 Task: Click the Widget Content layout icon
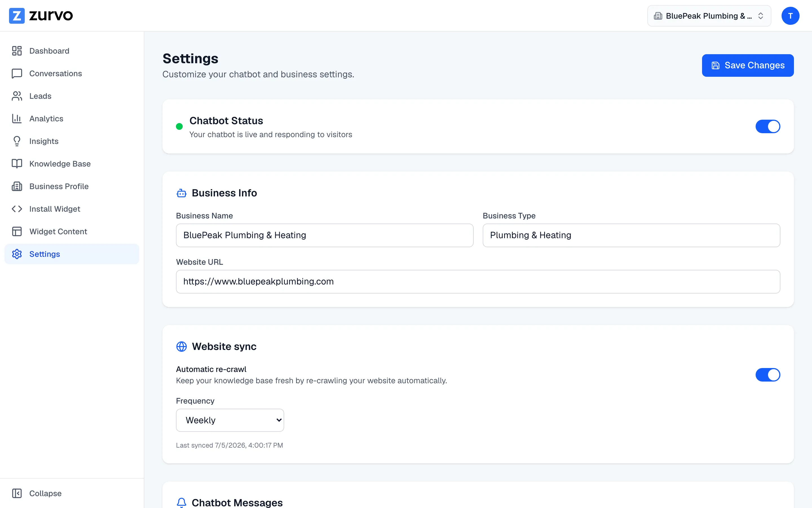[x=17, y=231]
